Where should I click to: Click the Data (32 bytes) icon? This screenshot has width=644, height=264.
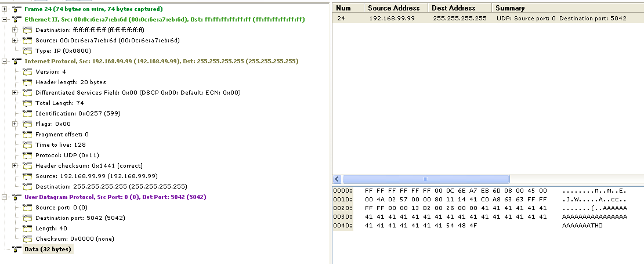click(17, 249)
